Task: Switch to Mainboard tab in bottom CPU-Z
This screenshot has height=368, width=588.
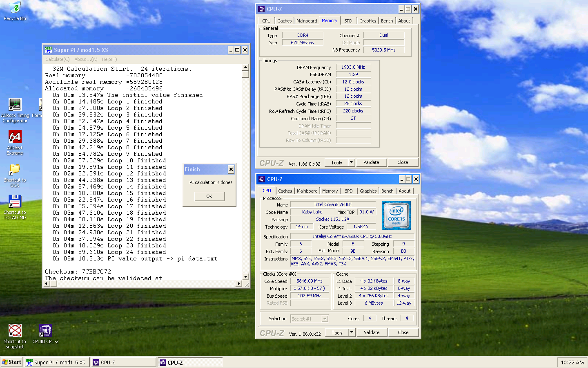Action: [x=307, y=191]
